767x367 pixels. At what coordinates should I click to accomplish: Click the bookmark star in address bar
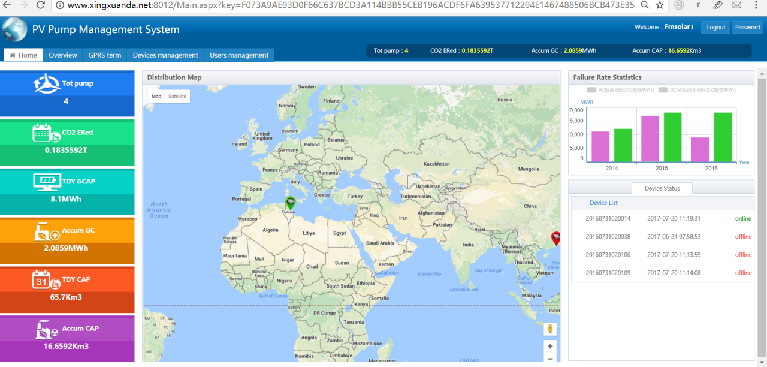[659, 5]
